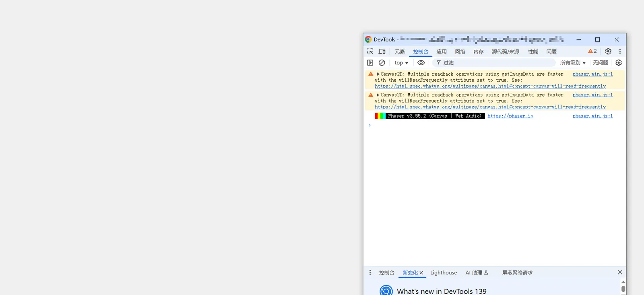Image resolution: width=644 pixels, height=295 pixels.
Task: Clear the console output
Action: click(x=382, y=63)
